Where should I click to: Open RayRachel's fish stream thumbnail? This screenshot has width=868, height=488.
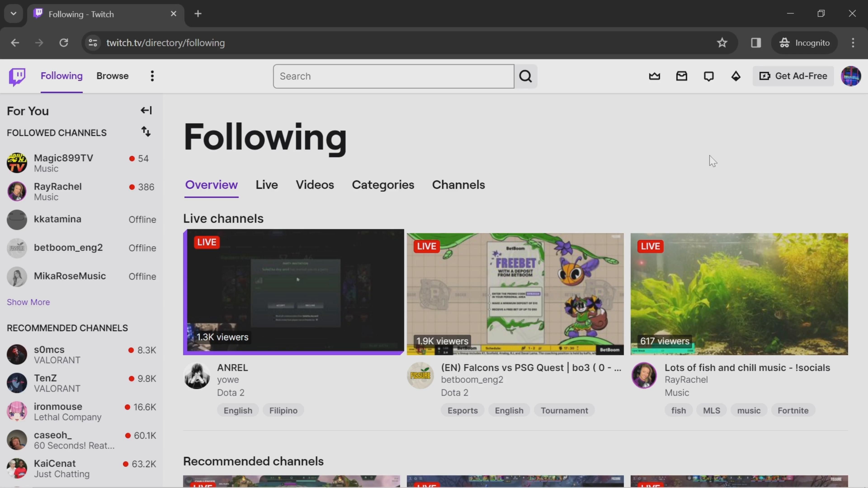(739, 294)
